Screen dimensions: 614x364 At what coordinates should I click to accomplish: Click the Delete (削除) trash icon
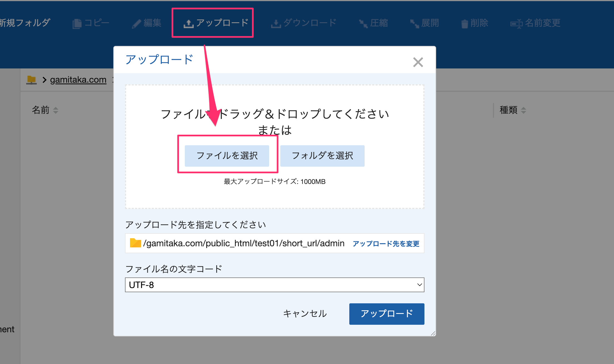464,24
